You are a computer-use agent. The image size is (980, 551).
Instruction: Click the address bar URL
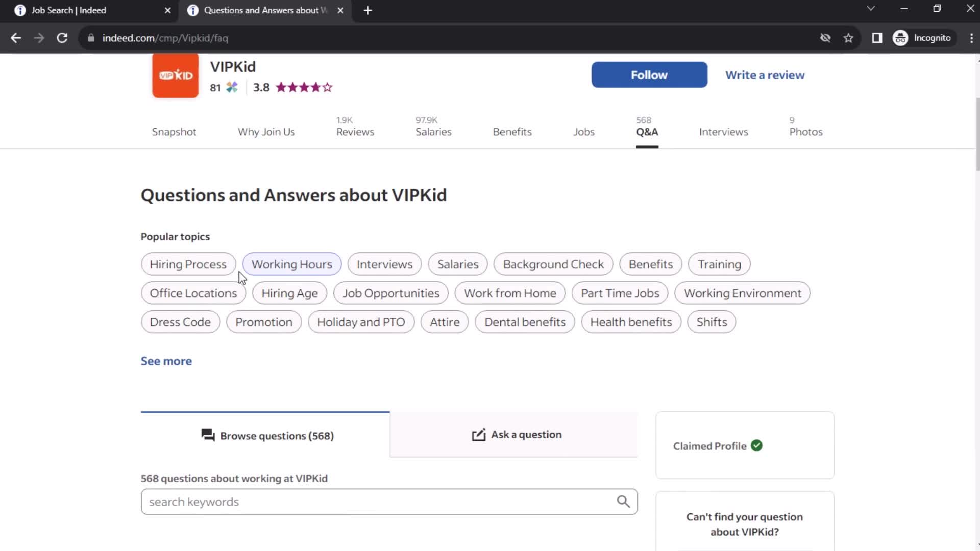point(165,38)
